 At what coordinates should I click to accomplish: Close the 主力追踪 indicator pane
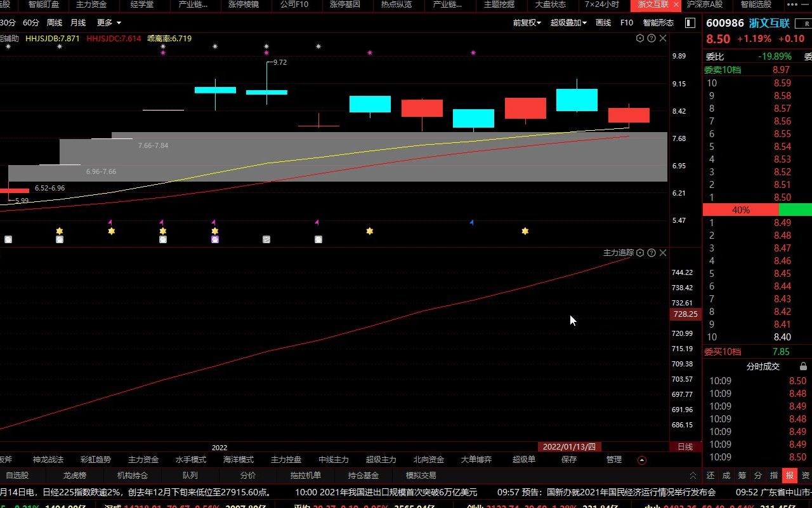coord(663,253)
